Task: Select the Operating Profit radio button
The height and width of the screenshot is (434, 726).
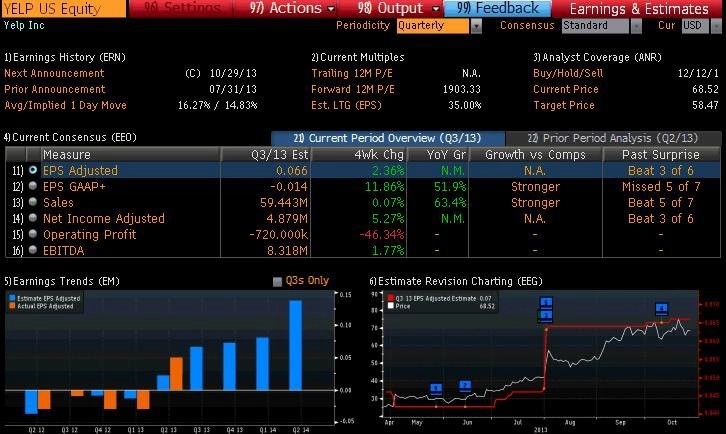Action: tap(32, 234)
